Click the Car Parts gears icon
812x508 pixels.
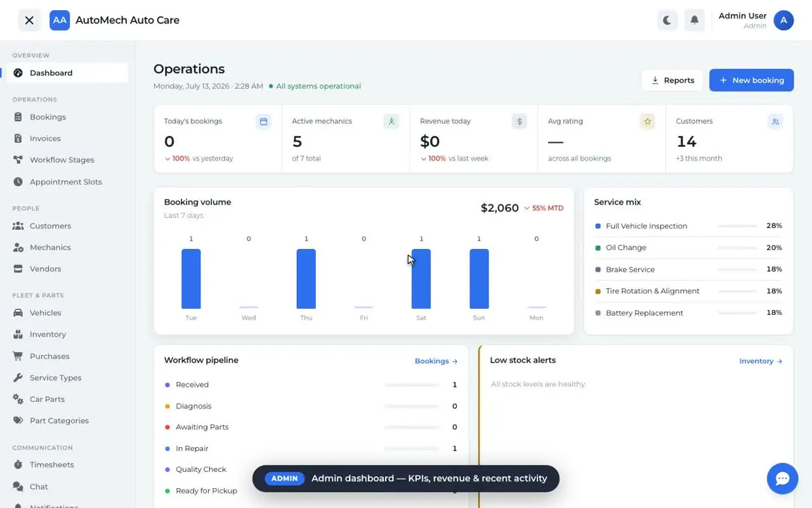(x=18, y=399)
